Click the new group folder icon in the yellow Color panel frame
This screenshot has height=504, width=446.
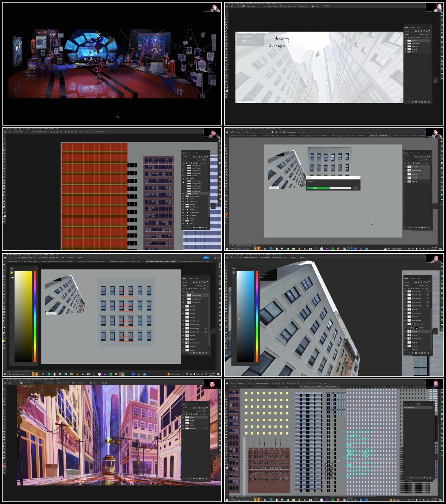tap(200, 353)
